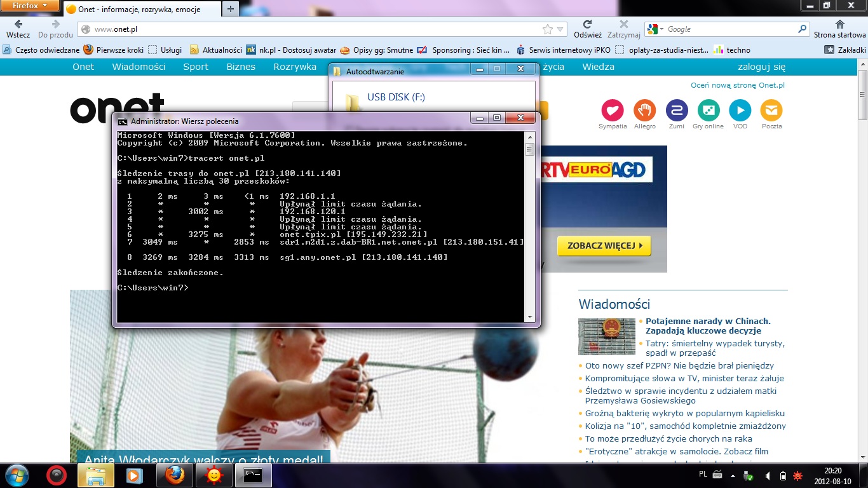Click the command prompt scrollbar down arrow
This screenshot has height=488, width=868.
[529, 317]
